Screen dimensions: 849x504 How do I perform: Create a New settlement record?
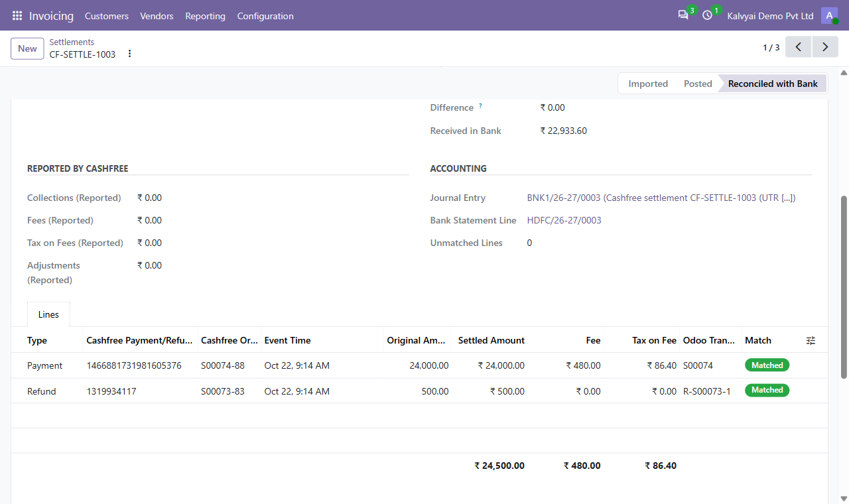coord(27,48)
